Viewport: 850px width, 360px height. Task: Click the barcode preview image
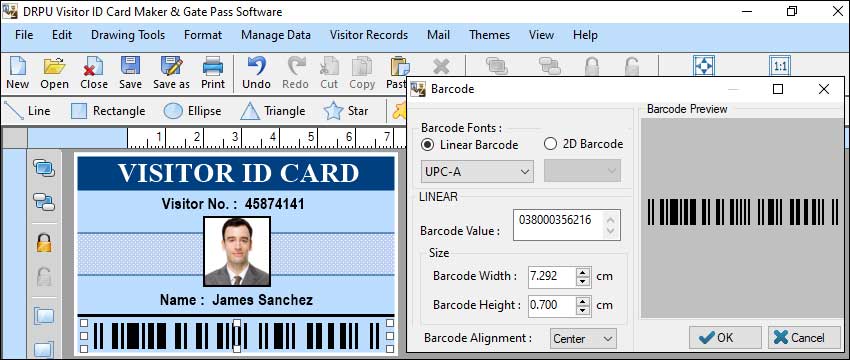743,211
